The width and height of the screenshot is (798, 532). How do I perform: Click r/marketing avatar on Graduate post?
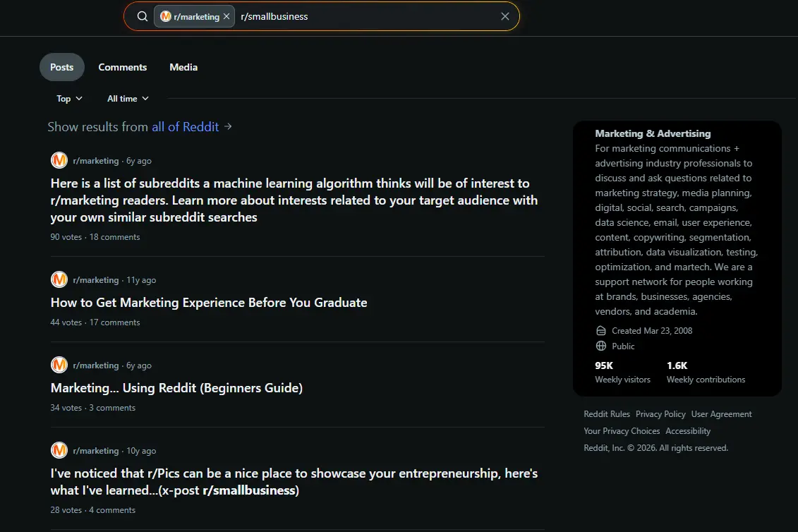[59, 279]
